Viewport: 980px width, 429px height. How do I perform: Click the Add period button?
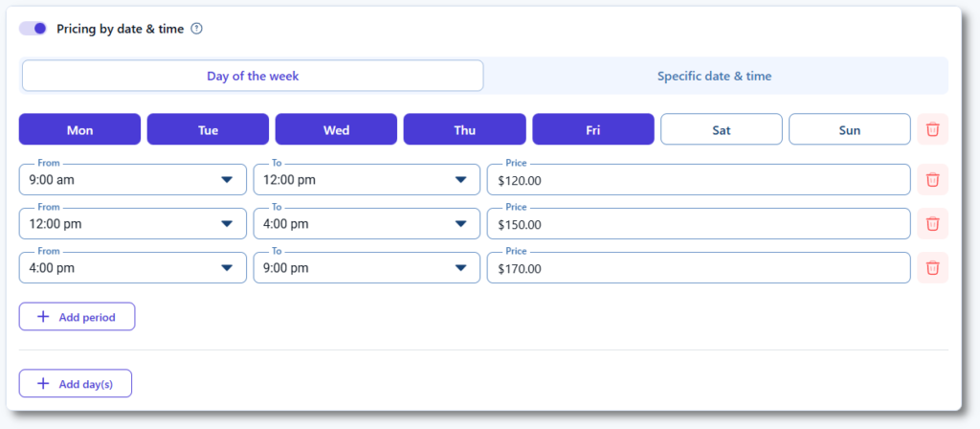[x=77, y=317]
